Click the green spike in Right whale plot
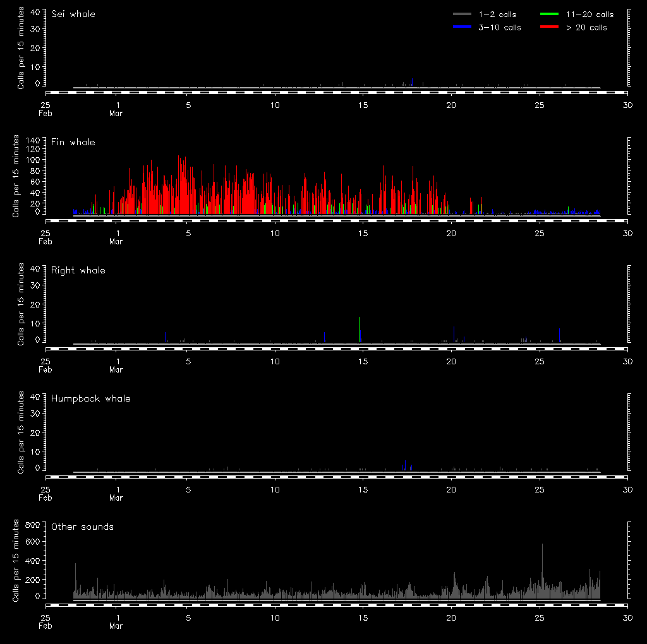 click(360, 330)
